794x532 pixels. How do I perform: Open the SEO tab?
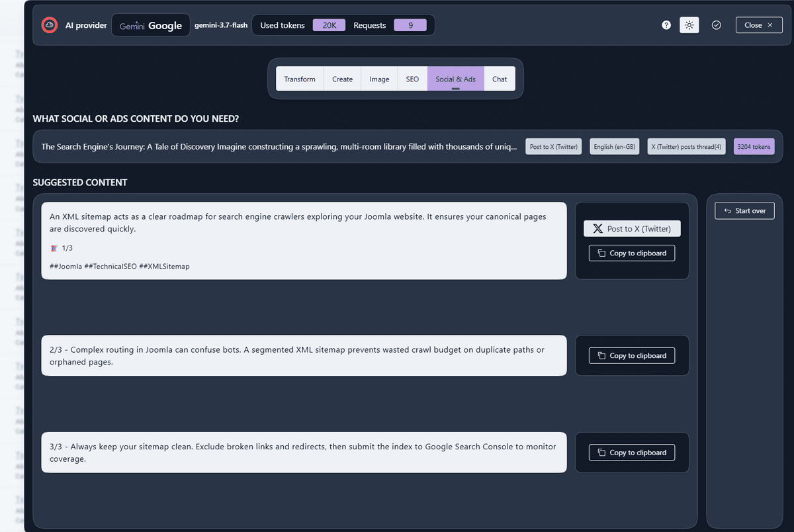[x=412, y=79]
